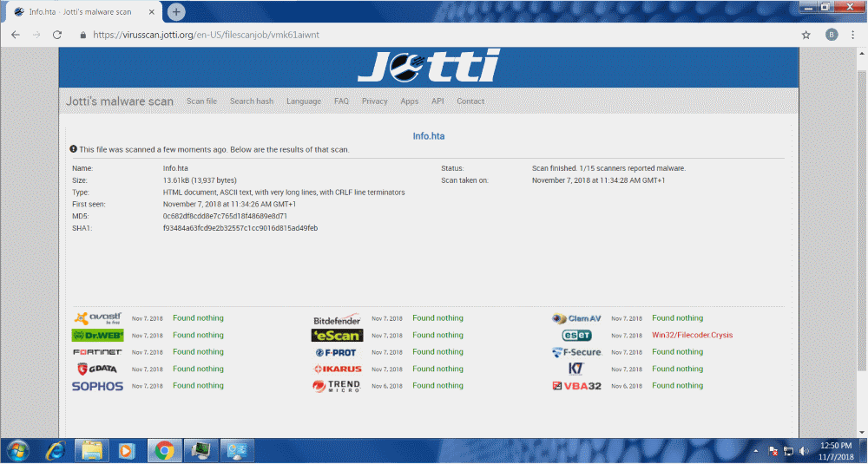Image resolution: width=868 pixels, height=464 pixels.
Task: Click the G DATA scanner logo
Action: [x=97, y=369]
